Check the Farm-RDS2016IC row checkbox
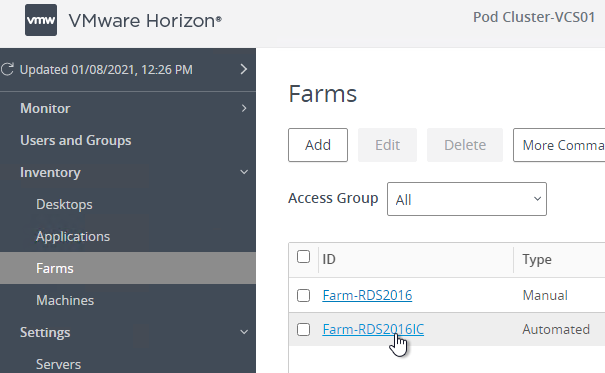This screenshot has height=373, width=605. point(303,329)
